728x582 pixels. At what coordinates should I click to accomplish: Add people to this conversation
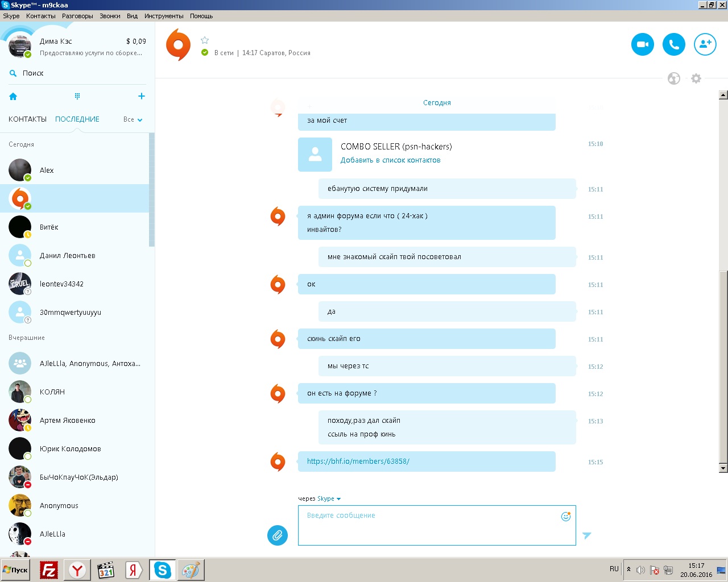[705, 44]
